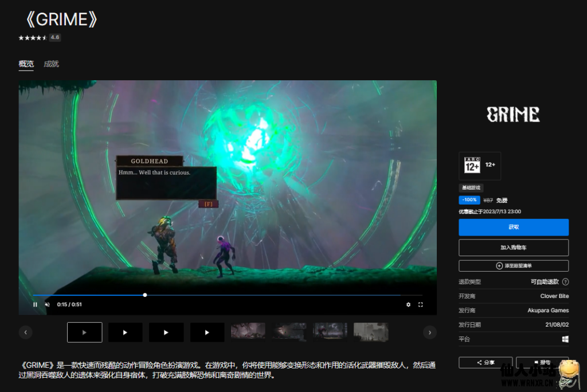587x392 pixels.
Task: Click the video progress bar handle
Action: coord(145,295)
